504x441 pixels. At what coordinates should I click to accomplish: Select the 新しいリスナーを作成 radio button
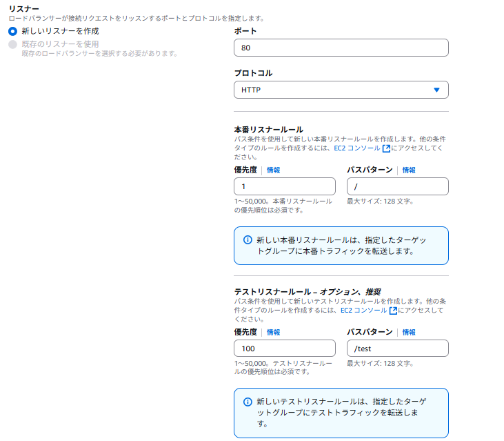point(12,32)
